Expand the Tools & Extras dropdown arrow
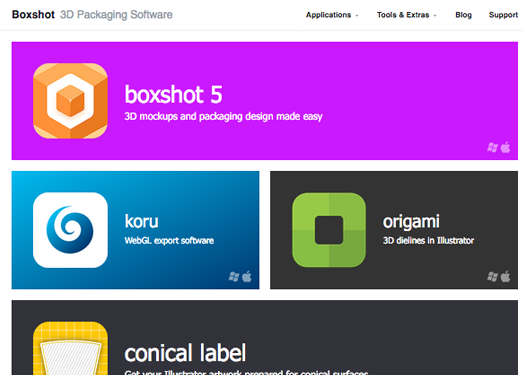 coord(435,15)
